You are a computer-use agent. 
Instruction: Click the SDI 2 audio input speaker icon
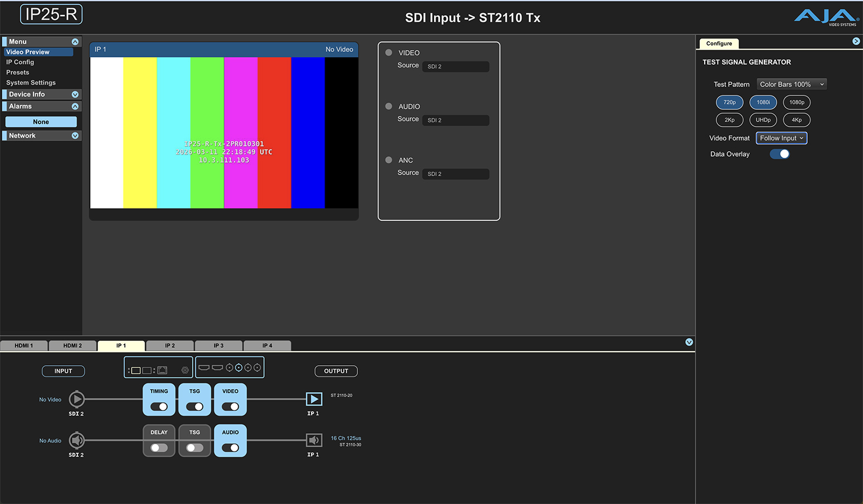tap(76, 440)
